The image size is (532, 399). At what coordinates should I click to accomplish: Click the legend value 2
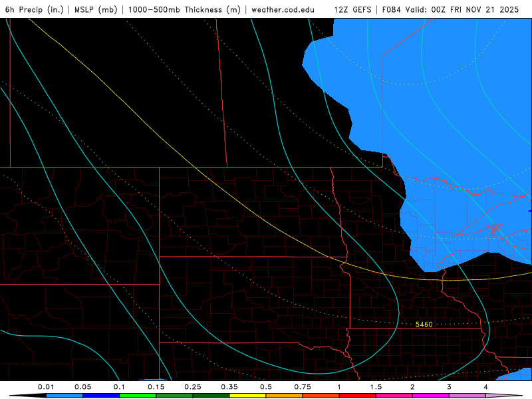click(x=412, y=387)
